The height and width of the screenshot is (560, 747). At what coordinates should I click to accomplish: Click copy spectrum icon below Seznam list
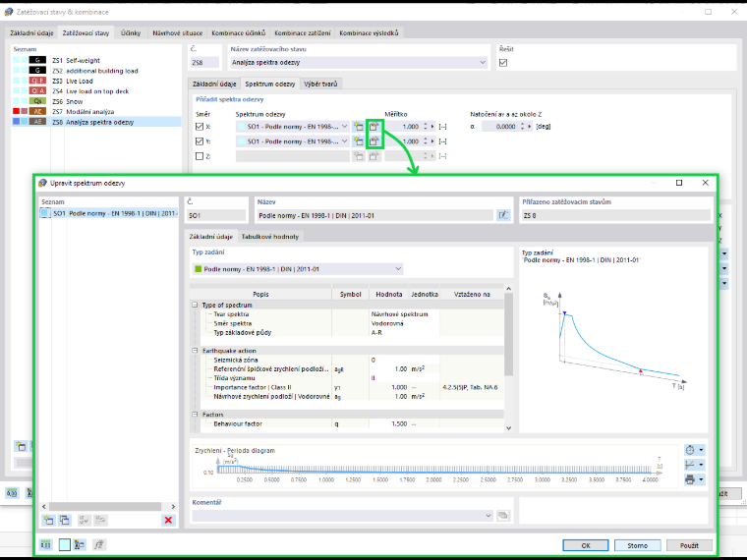pos(64,520)
